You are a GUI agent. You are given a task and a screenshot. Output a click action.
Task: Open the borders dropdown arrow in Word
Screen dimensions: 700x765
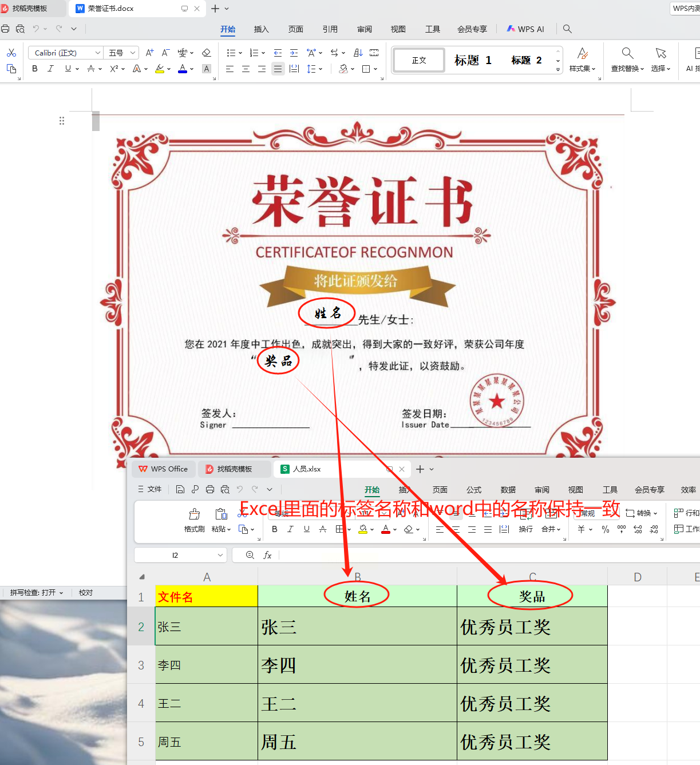click(375, 69)
